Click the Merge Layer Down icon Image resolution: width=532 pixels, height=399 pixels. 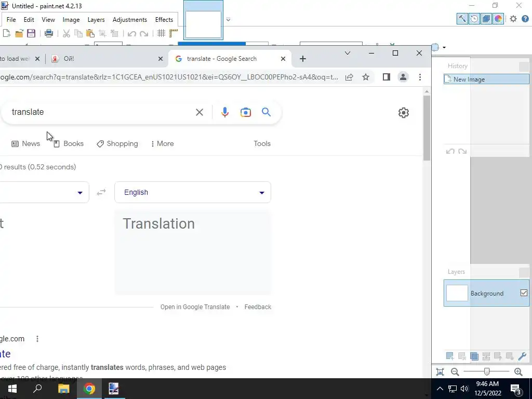(x=486, y=356)
